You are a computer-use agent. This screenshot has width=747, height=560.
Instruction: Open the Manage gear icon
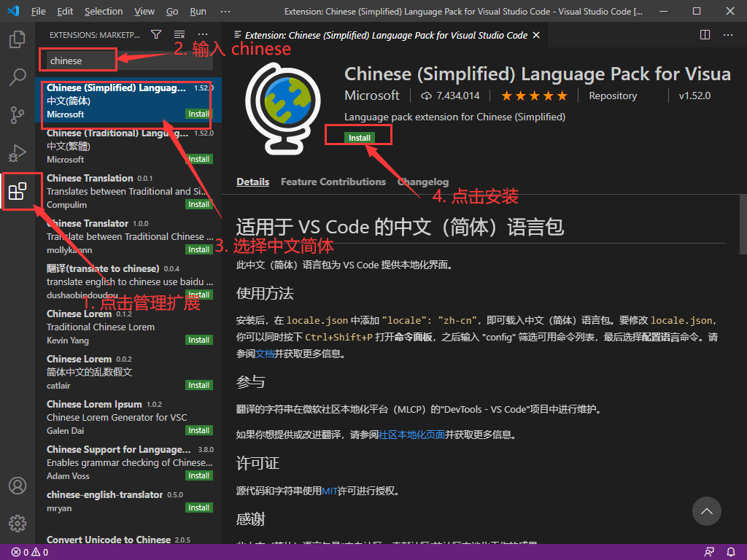[18, 523]
